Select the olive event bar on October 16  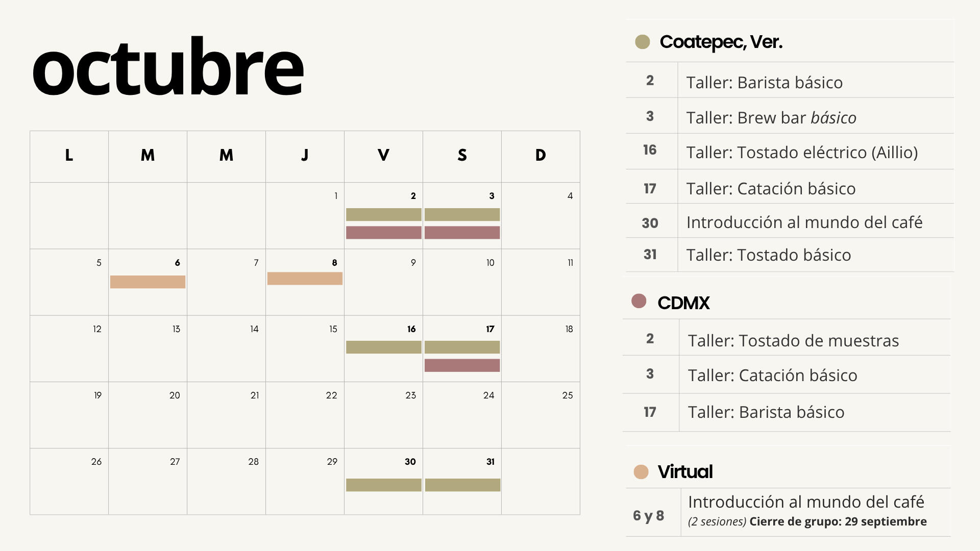(384, 347)
